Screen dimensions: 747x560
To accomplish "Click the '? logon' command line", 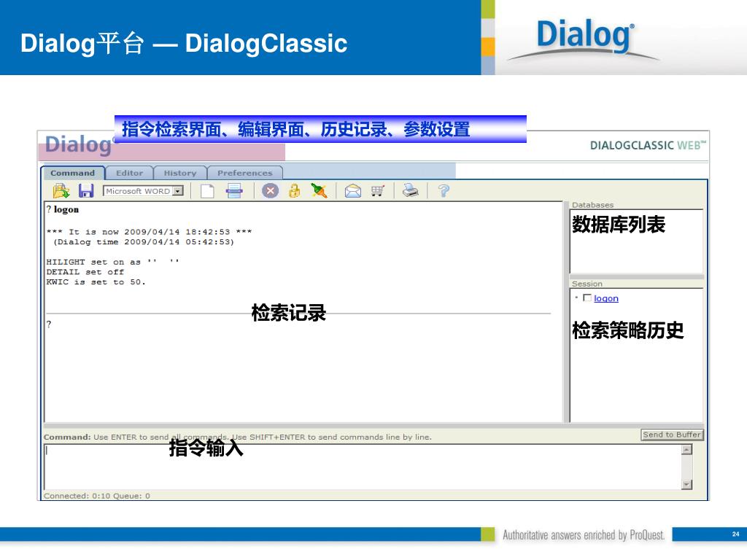I will point(63,209).
